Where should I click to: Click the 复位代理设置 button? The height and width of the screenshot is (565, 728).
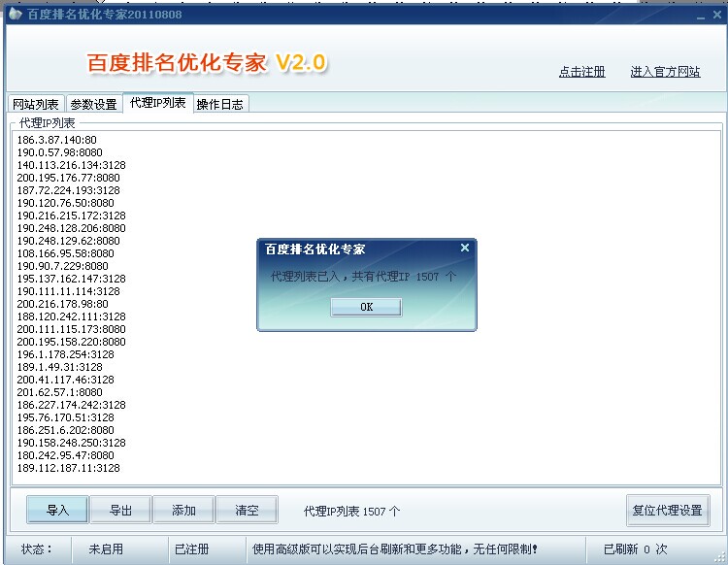[667, 511]
